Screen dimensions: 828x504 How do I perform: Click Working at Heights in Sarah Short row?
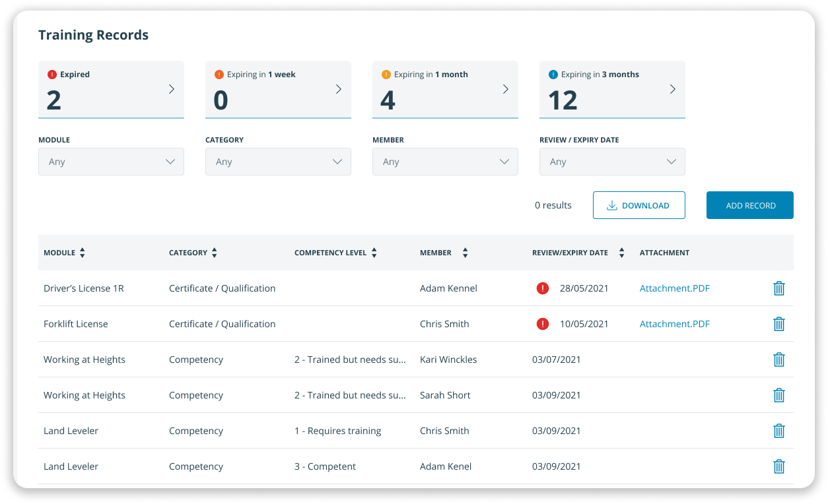[85, 395]
